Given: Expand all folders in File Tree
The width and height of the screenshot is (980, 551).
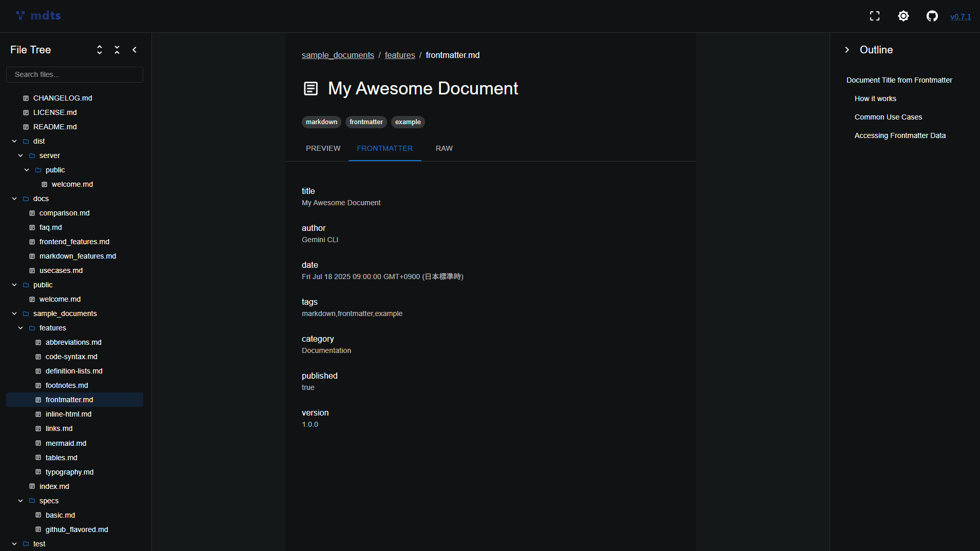Looking at the screenshot, I should pyautogui.click(x=100, y=50).
